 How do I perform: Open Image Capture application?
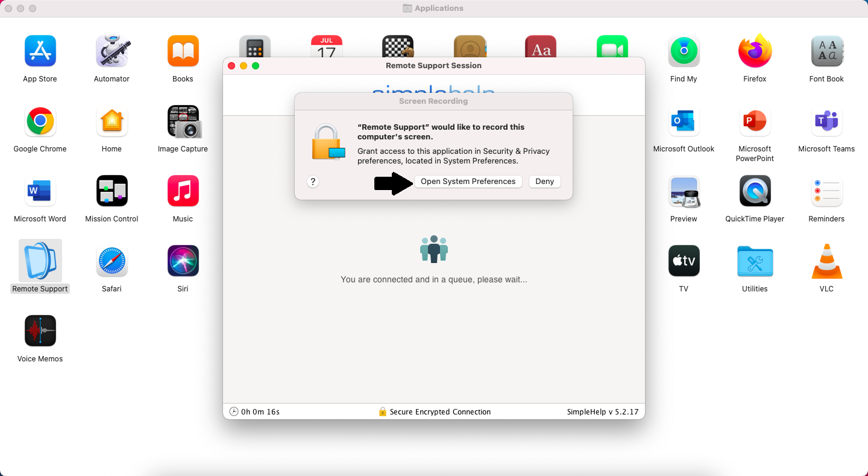183,121
